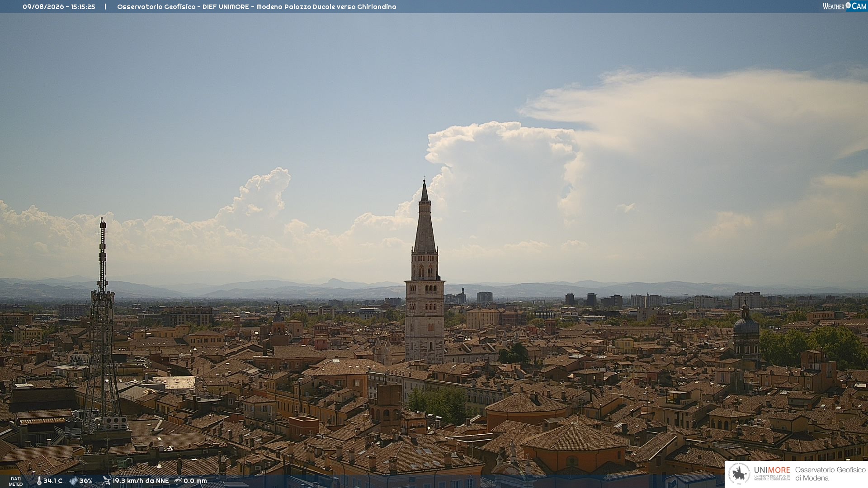Click the 0.0 mm rainfall value
Screen dimensions: 868x488
(195, 481)
